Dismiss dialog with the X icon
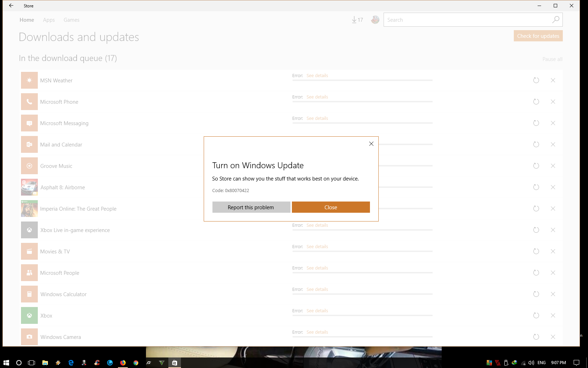The width and height of the screenshot is (588, 368). [x=371, y=144]
